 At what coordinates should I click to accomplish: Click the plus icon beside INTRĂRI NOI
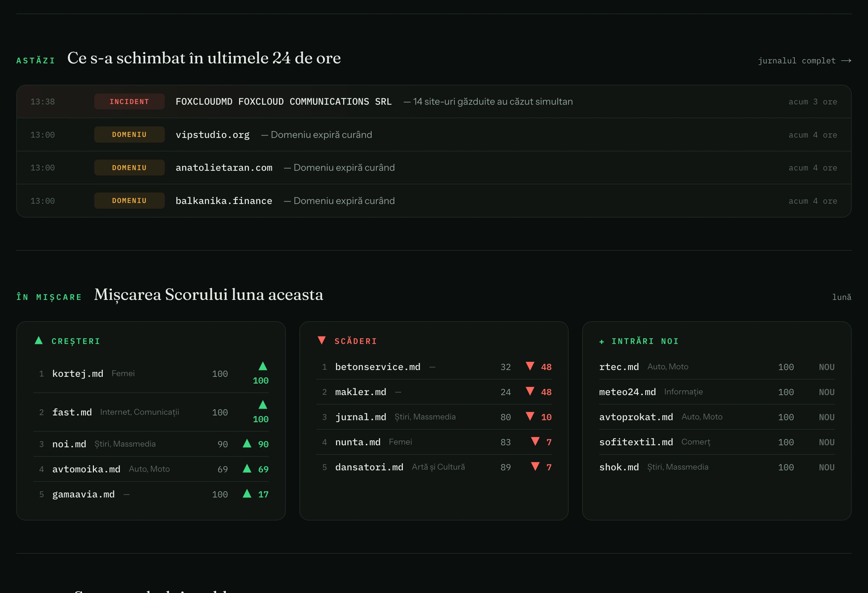click(x=602, y=342)
